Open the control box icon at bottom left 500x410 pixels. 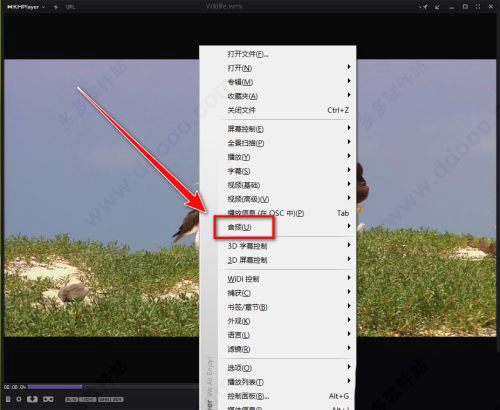(x=8, y=399)
